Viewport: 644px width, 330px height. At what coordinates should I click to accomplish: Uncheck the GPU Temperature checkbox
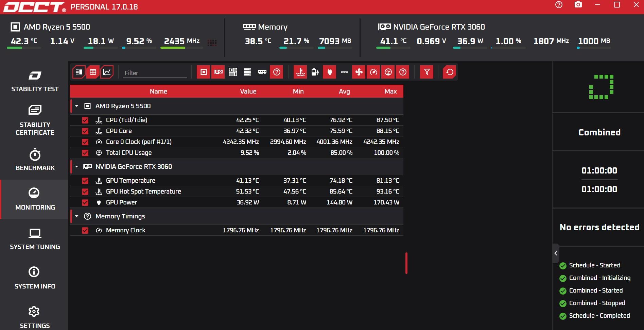click(x=85, y=181)
